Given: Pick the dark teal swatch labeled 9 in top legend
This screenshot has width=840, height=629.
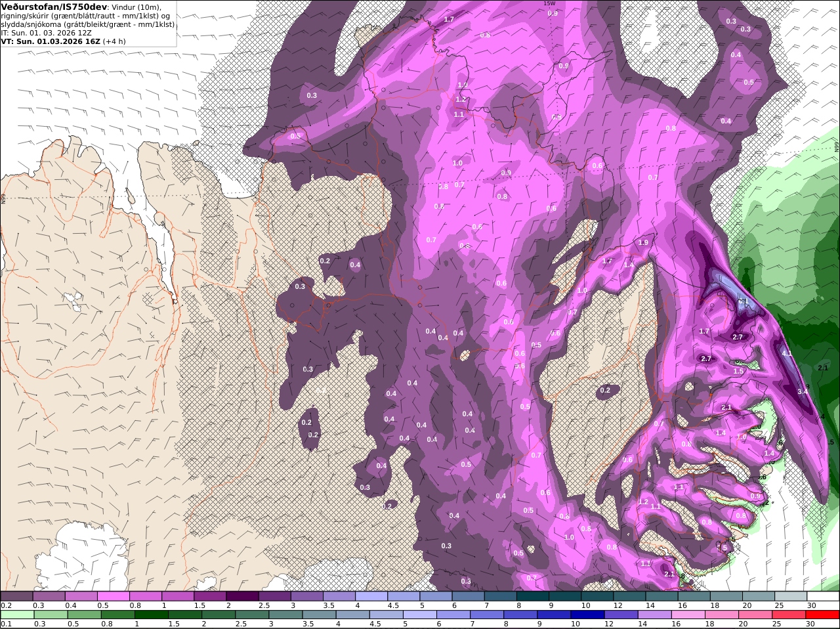Looking at the screenshot, I should click(x=565, y=596).
